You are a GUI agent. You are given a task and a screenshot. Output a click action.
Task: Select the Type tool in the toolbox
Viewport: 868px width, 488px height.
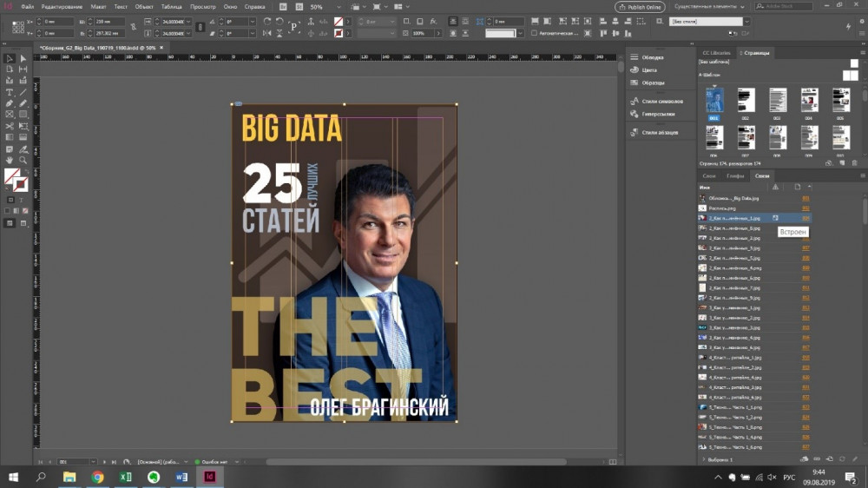point(10,92)
